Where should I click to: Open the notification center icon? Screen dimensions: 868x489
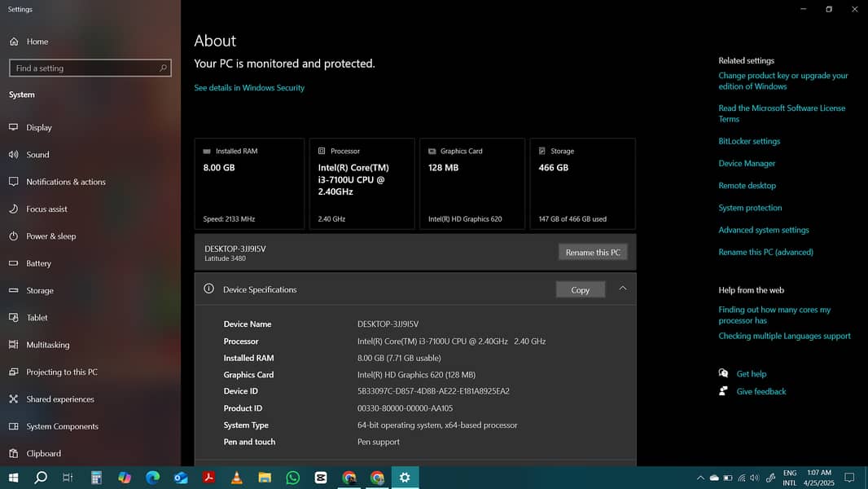pyautogui.click(x=849, y=478)
